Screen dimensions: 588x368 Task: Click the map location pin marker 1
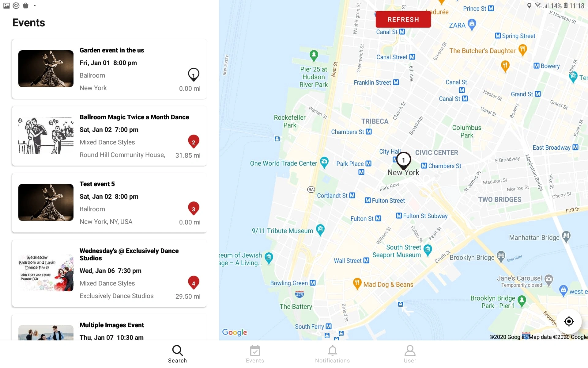[x=403, y=160]
